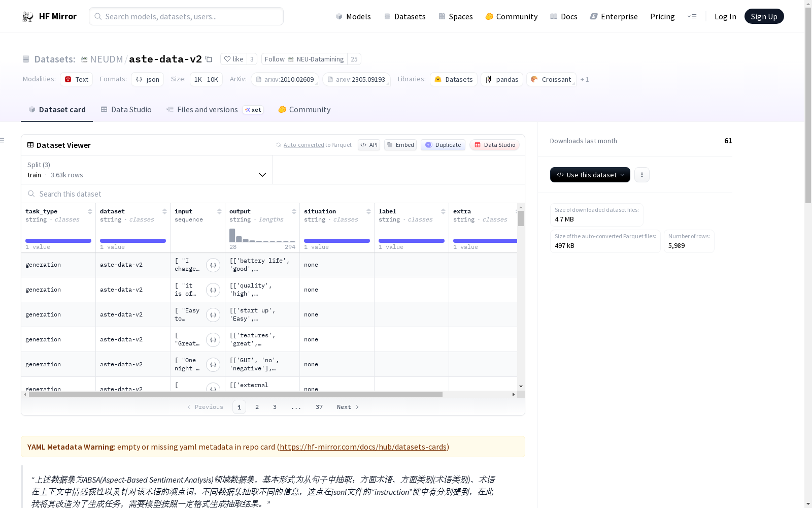The image size is (812, 508).
Task: Sort the label column
Action: pos(443,211)
